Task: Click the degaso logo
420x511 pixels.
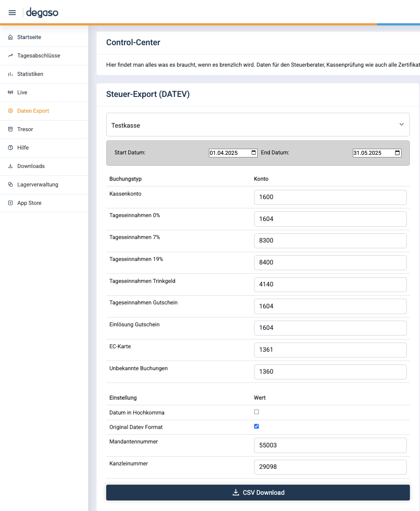Action: [x=42, y=13]
